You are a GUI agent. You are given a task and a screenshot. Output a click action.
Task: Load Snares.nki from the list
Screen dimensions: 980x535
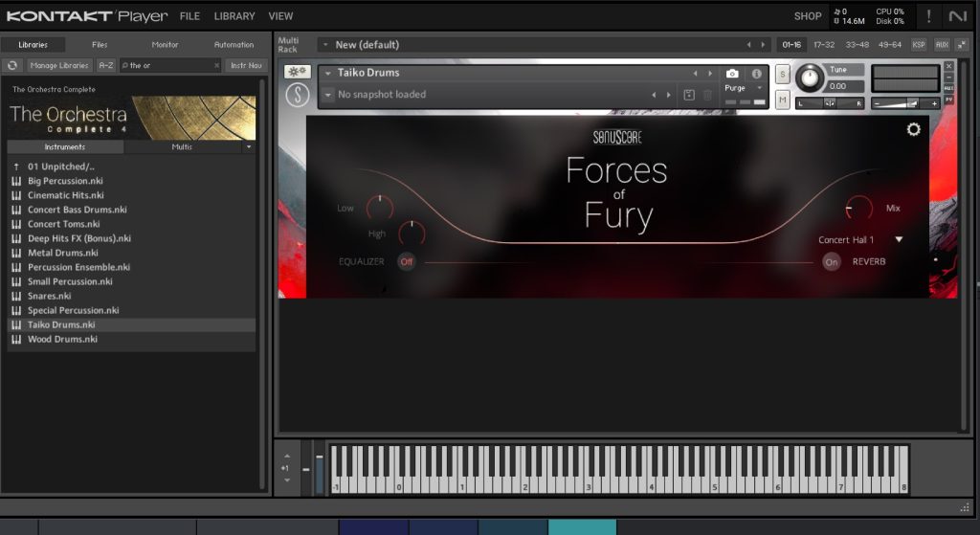pyautogui.click(x=50, y=296)
